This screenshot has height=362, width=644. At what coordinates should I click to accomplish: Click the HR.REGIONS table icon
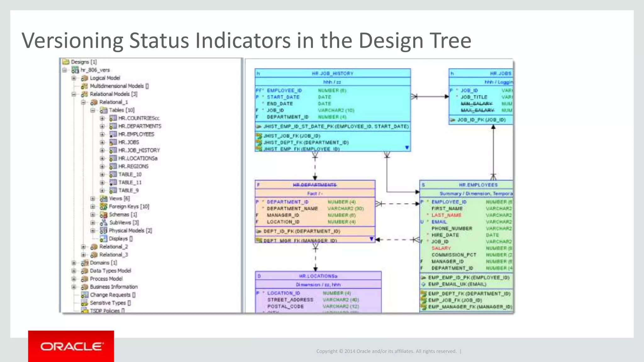point(113,166)
